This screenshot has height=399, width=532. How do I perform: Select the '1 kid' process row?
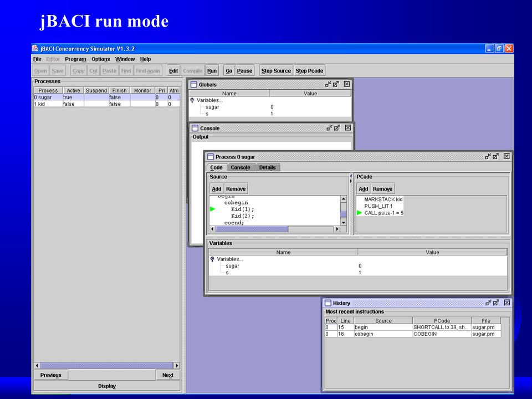[x=107, y=104]
